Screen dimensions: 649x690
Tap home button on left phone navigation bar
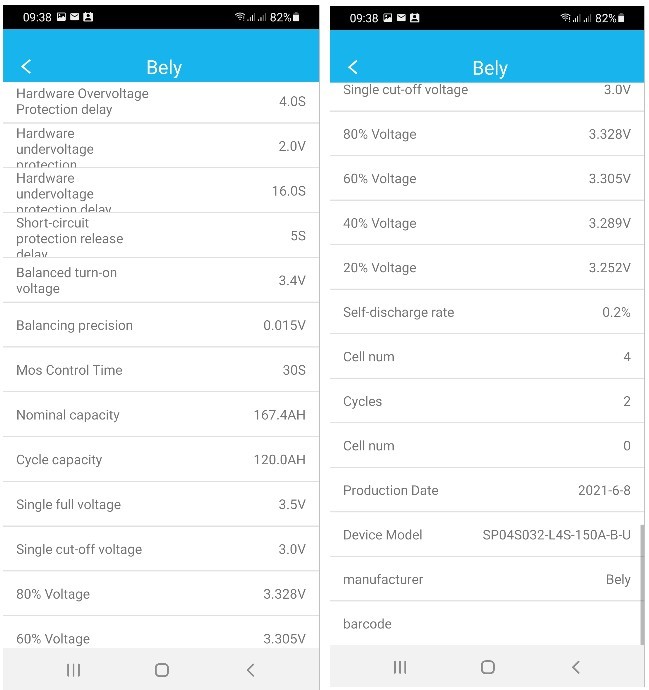coord(162,670)
